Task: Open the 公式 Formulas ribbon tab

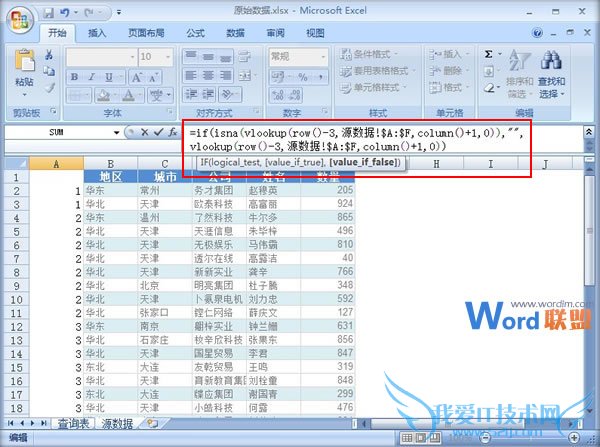Action: pyautogui.click(x=196, y=33)
